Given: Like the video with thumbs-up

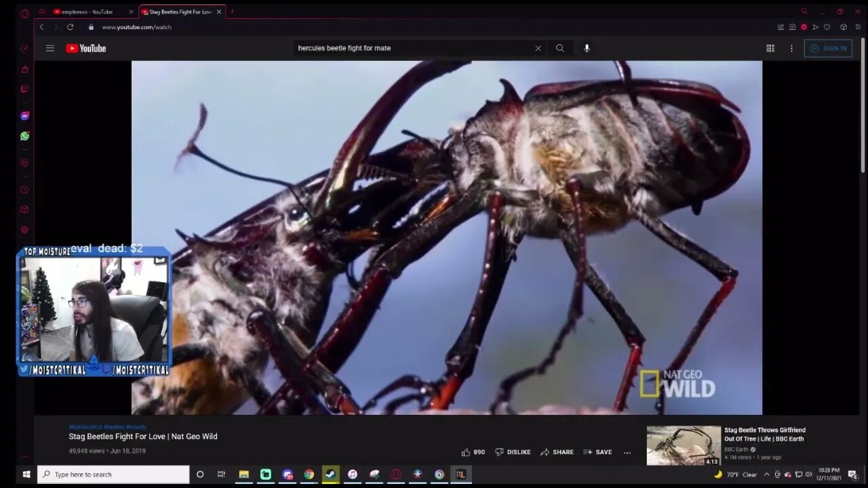Looking at the screenshot, I should [x=466, y=452].
